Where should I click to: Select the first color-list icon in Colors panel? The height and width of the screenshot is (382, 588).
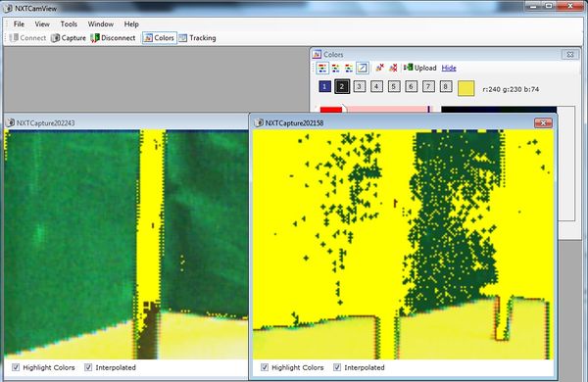click(x=322, y=68)
